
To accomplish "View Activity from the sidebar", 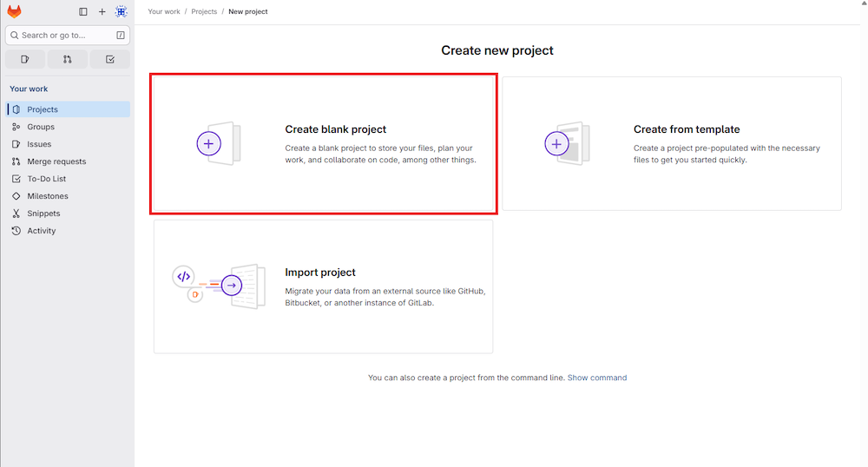I will click(68, 231).
